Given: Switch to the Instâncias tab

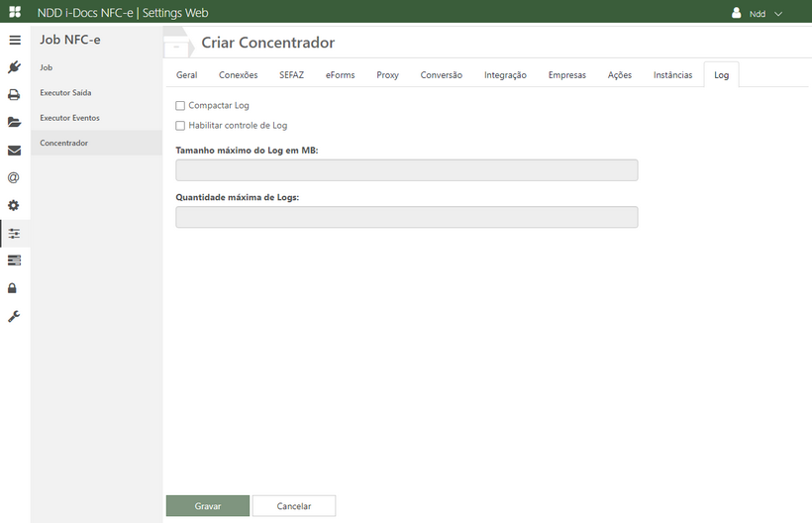Looking at the screenshot, I should 672,75.
